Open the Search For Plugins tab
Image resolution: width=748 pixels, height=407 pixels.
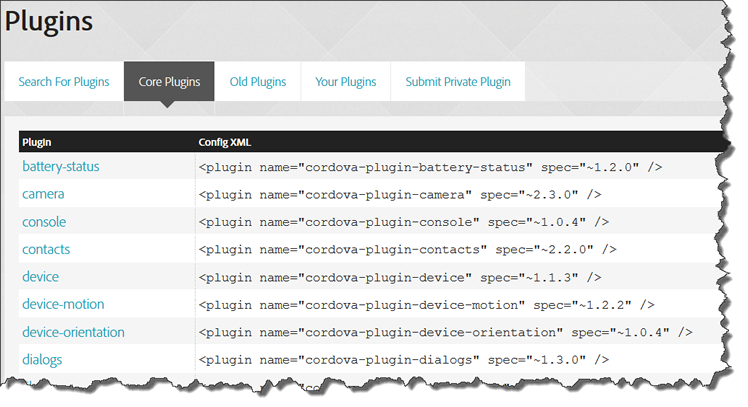coord(64,82)
